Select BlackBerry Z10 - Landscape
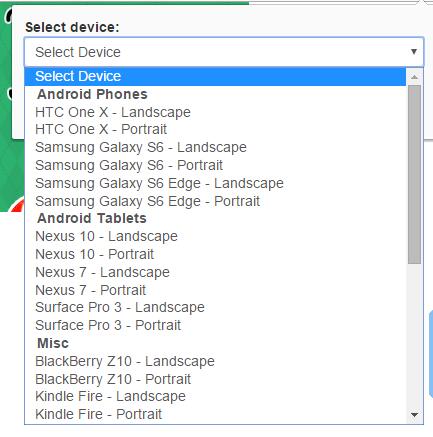The width and height of the screenshot is (433, 437). click(x=215, y=361)
